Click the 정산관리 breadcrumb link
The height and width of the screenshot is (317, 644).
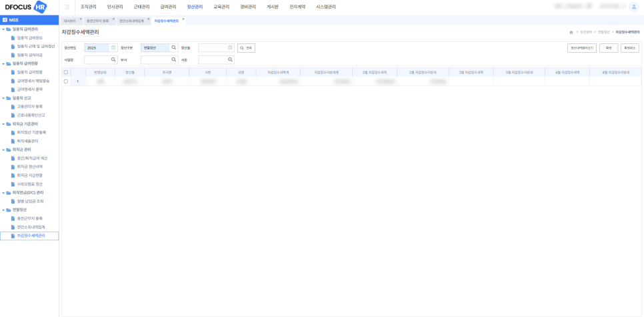[x=586, y=32]
